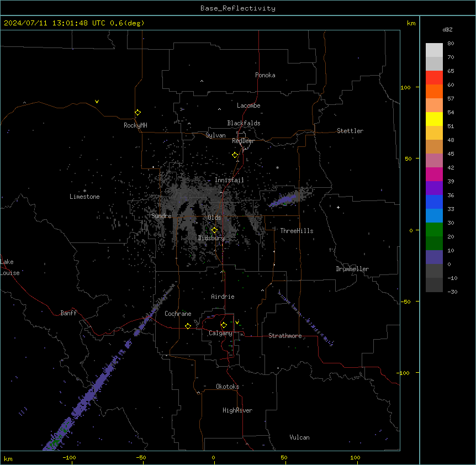Select the RedDeer city label
Screen dimensions: 476x465
point(243,141)
